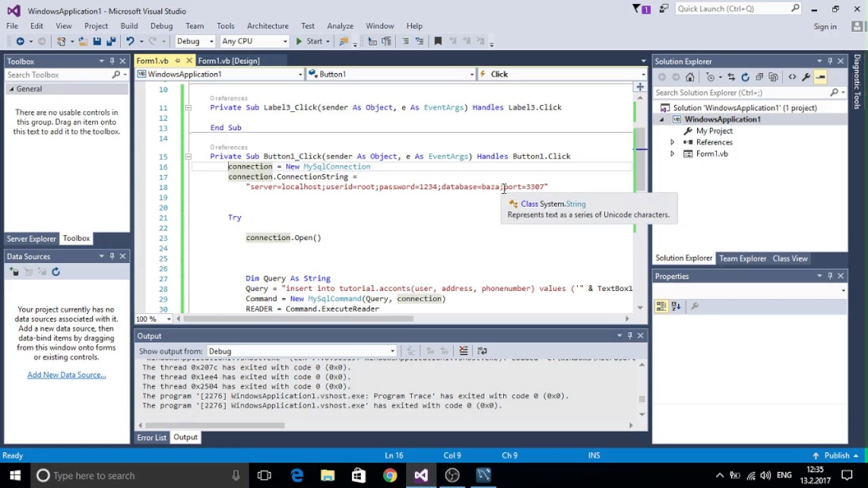
Task: Open the Debug menu
Action: pos(161,26)
